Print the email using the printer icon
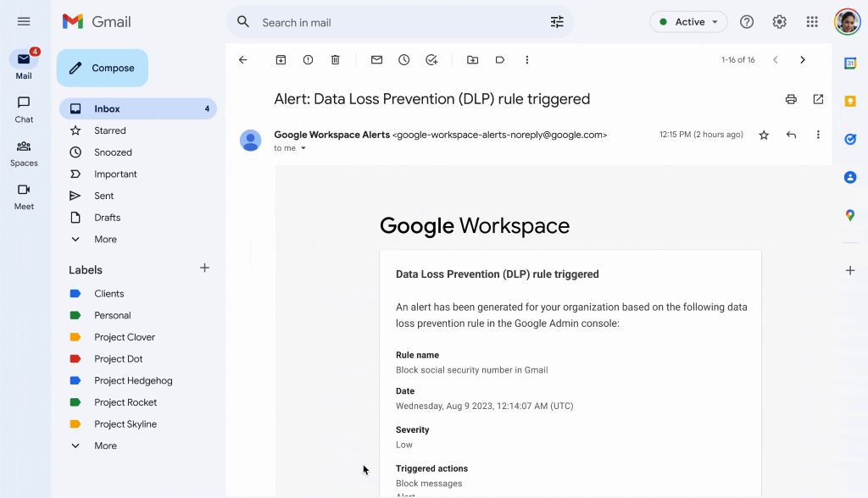This screenshot has height=498, width=868. point(791,99)
